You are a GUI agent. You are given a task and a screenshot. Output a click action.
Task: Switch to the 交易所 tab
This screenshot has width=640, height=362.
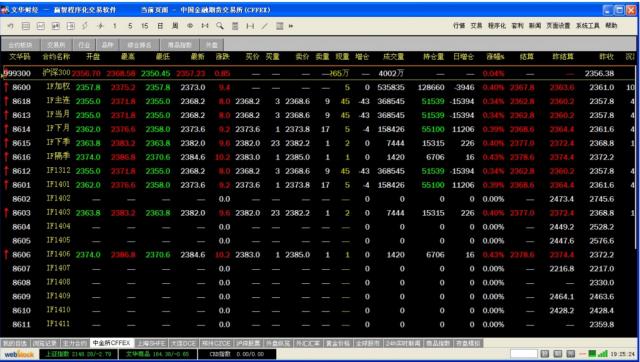pos(56,45)
